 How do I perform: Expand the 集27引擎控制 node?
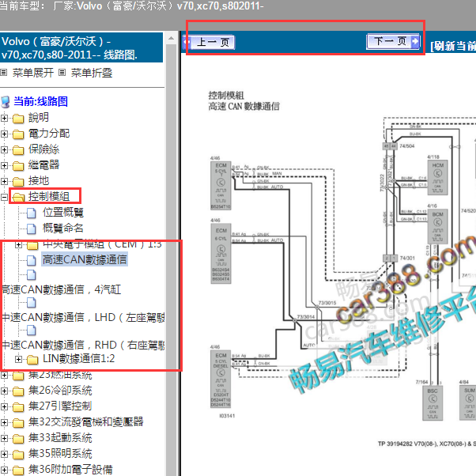(x=4, y=406)
